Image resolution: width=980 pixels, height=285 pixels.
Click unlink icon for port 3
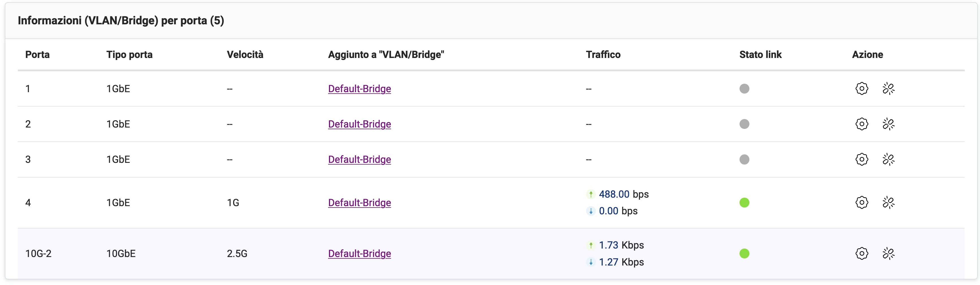pos(888,159)
